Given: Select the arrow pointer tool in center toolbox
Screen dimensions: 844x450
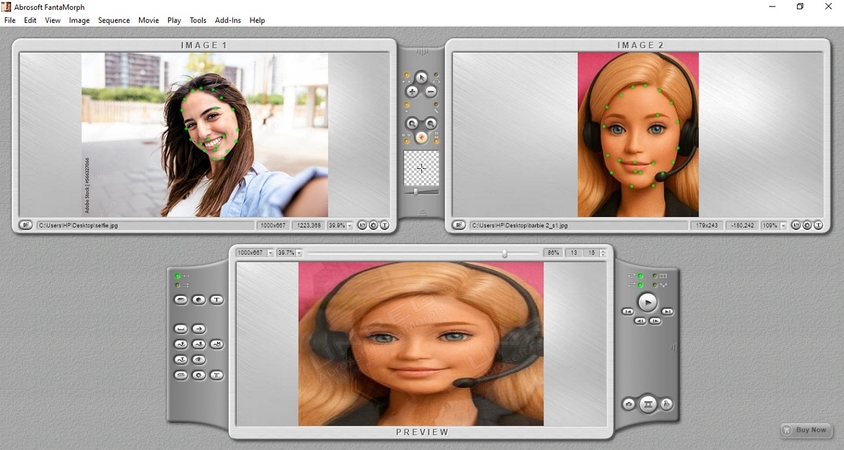Looking at the screenshot, I should (421, 77).
